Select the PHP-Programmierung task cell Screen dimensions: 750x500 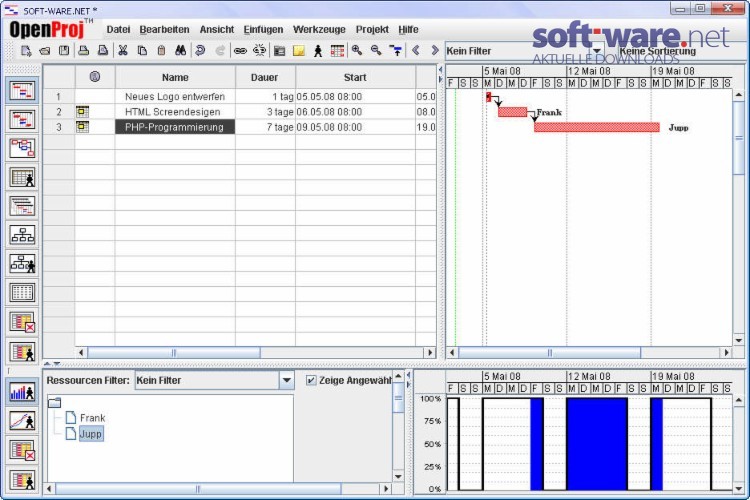tap(175, 127)
